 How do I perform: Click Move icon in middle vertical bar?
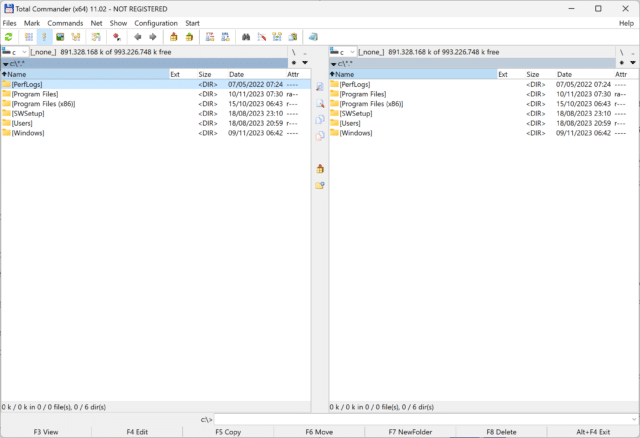pyautogui.click(x=320, y=136)
